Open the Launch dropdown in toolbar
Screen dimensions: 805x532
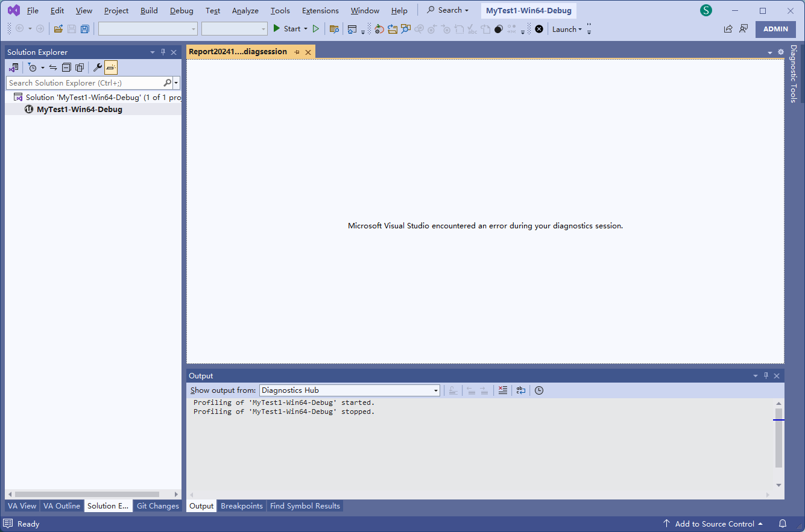(x=567, y=29)
